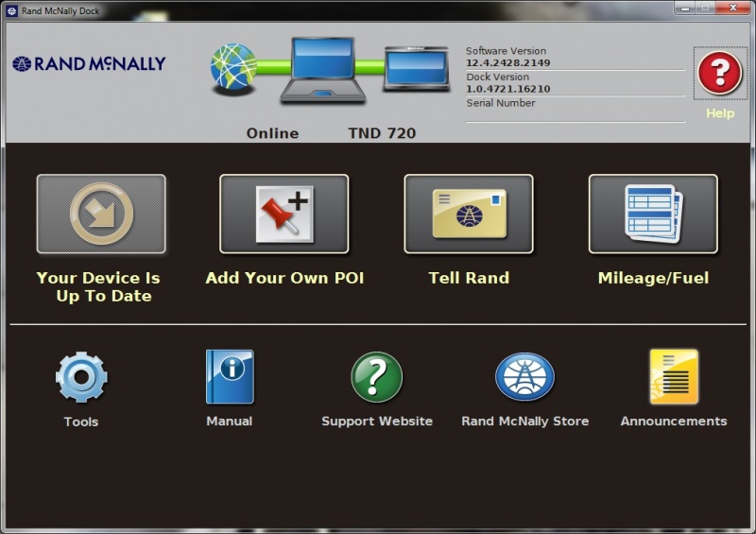This screenshot has width=756, height=534.
Task: Click the Tools text label
Action: [81, 422]
